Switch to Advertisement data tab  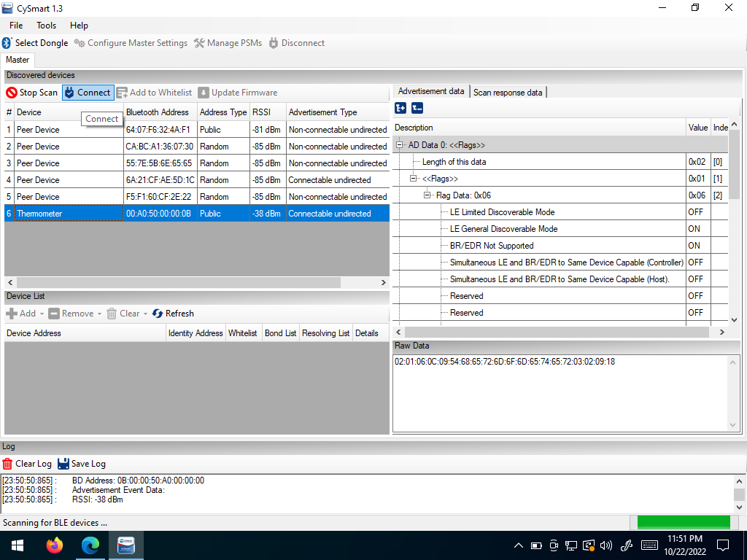pyautogui.click(x=431, y=91)
